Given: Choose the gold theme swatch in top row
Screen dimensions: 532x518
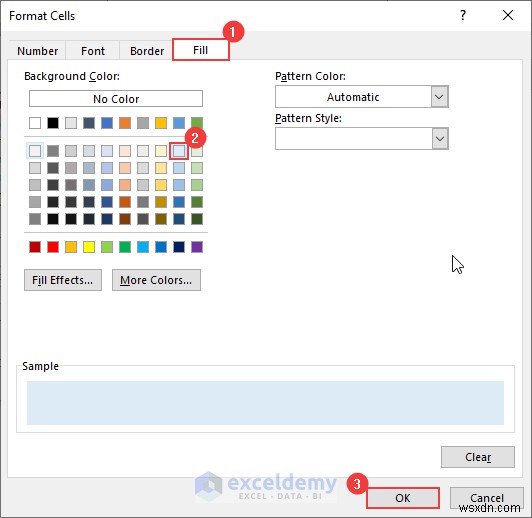Looking at the screenshot, I should coord(161,123).
